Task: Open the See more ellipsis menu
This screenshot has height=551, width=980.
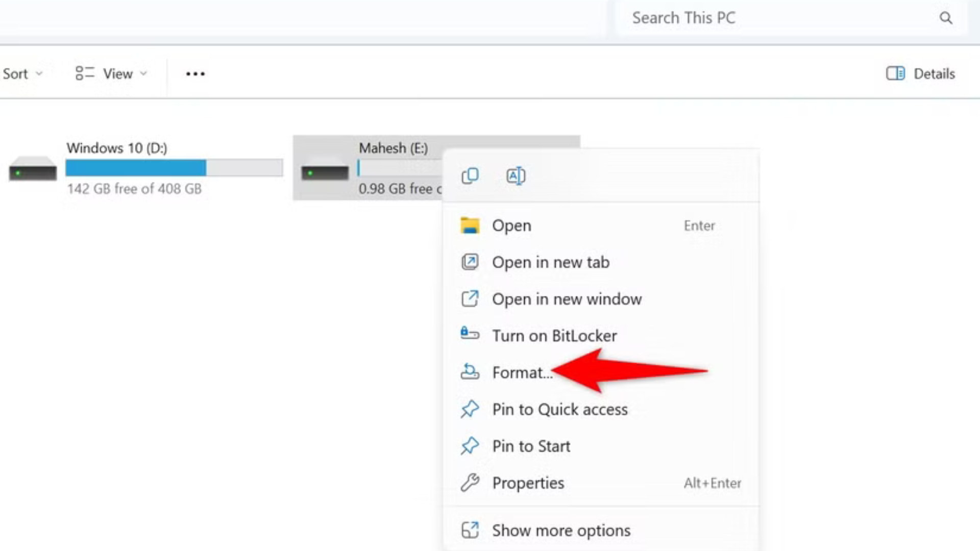Action: (x=195, y=74)
